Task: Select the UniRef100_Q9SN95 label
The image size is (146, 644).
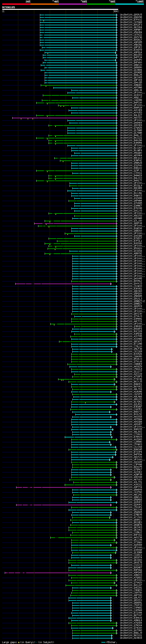Action: [x=131, y=72]
